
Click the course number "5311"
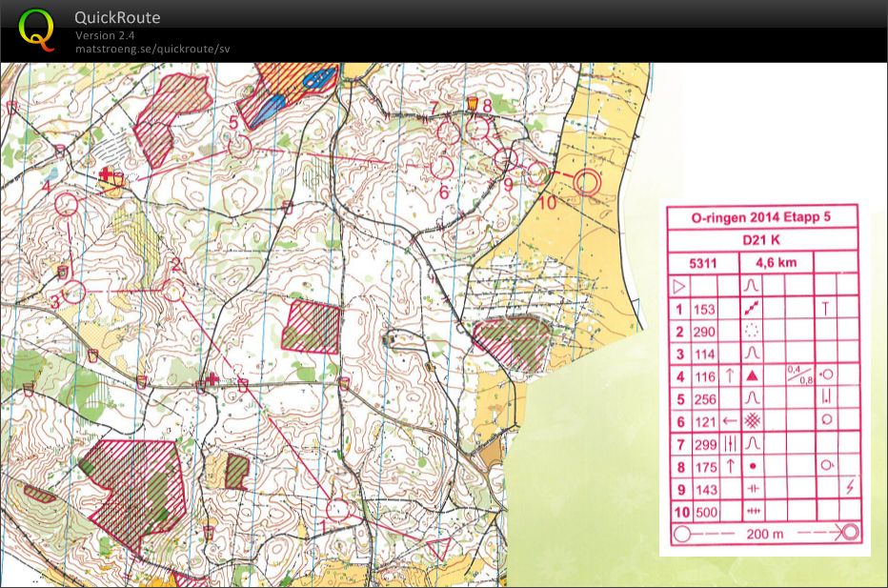pyautogui.click(x=703, y=263)
